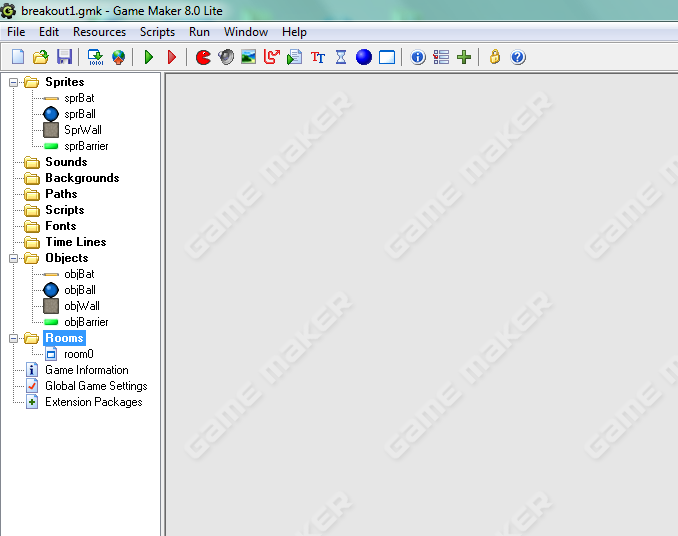The width and height of the screenshot is (678, 536).
Task: Collapse the Rooms folder
Action: pos(13,338)
